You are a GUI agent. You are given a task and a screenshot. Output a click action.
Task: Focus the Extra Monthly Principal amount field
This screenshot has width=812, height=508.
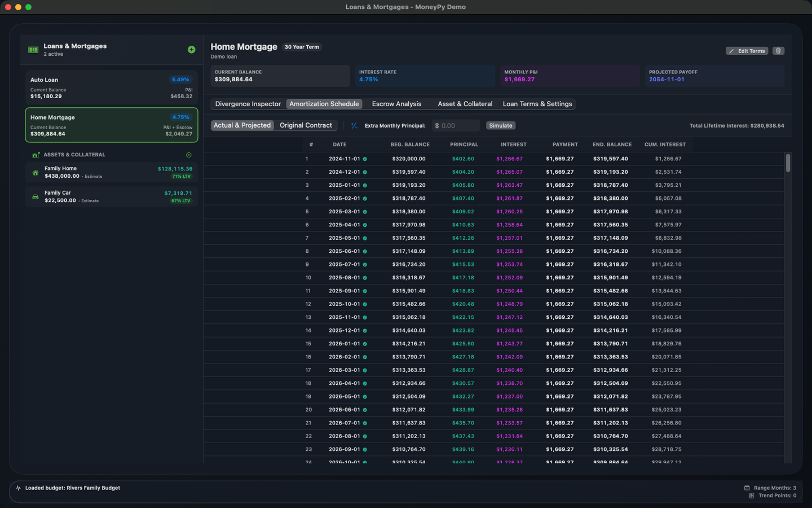pyautogui.click(x=456, y=125)
